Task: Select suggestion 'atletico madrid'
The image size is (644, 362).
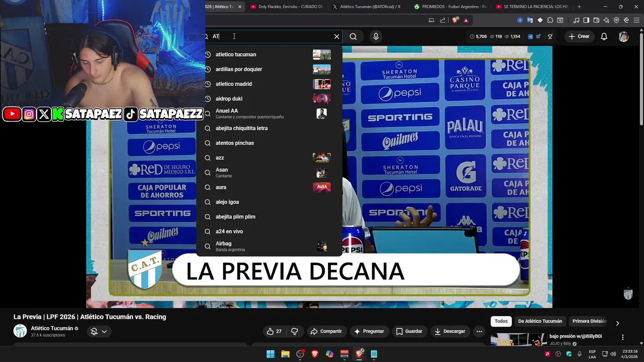Action: [x=269, y=84]
